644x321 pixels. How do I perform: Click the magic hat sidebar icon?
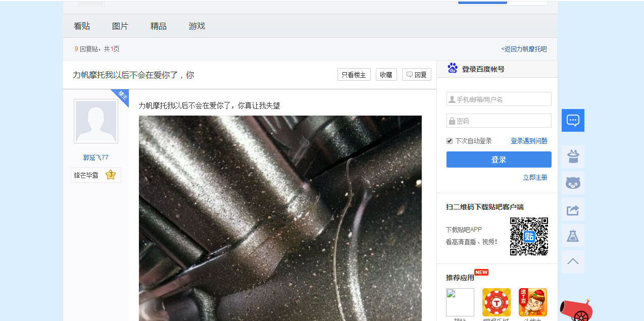[573, 156]
